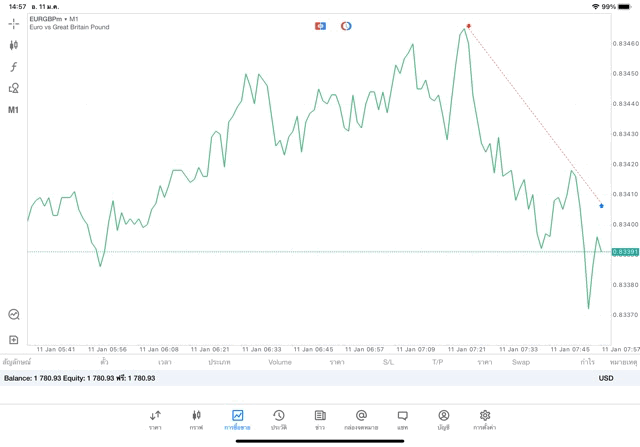Open the แชท chat tab
The height and width of the screenshot is (447, 640).
pyautogui.click(x=402, y=419)
